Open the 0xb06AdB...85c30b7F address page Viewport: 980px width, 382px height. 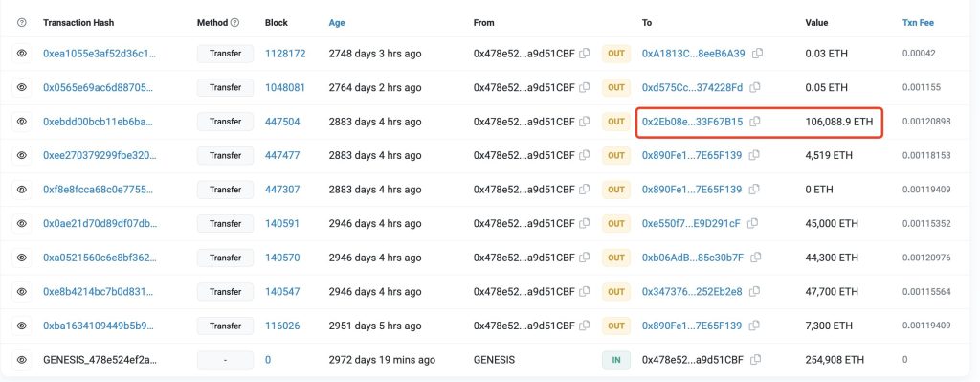coord(693,258)
